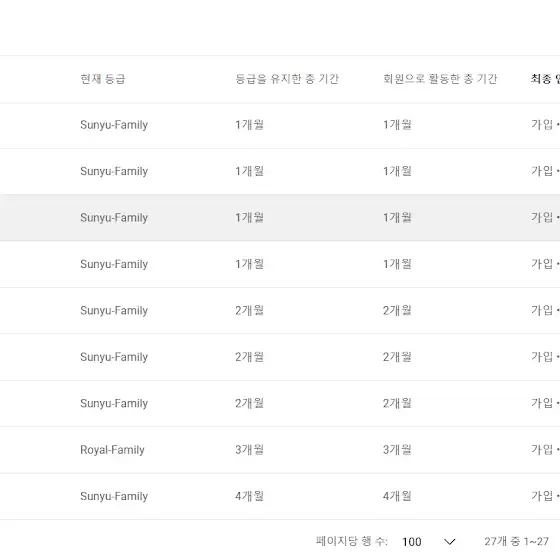Click 가입 status in the highlighted row
The image size is (560, 560).
pyautogui.click(x=542, y=218)
